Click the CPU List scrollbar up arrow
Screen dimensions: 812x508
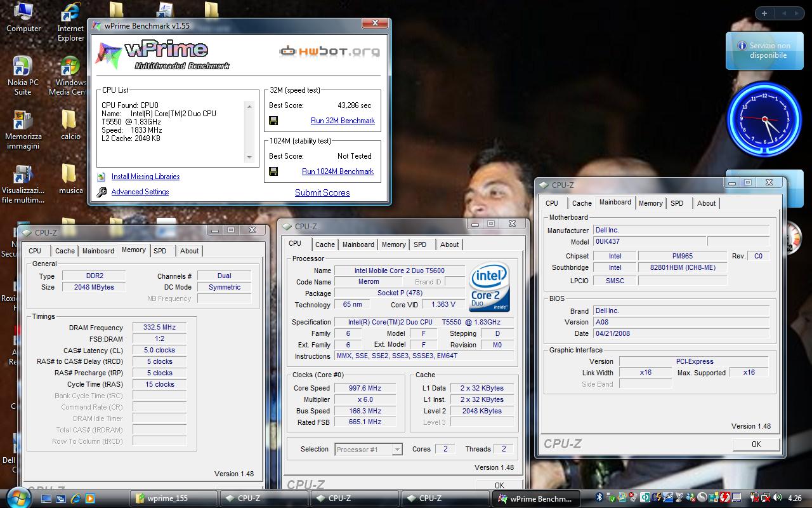(249, 106)
